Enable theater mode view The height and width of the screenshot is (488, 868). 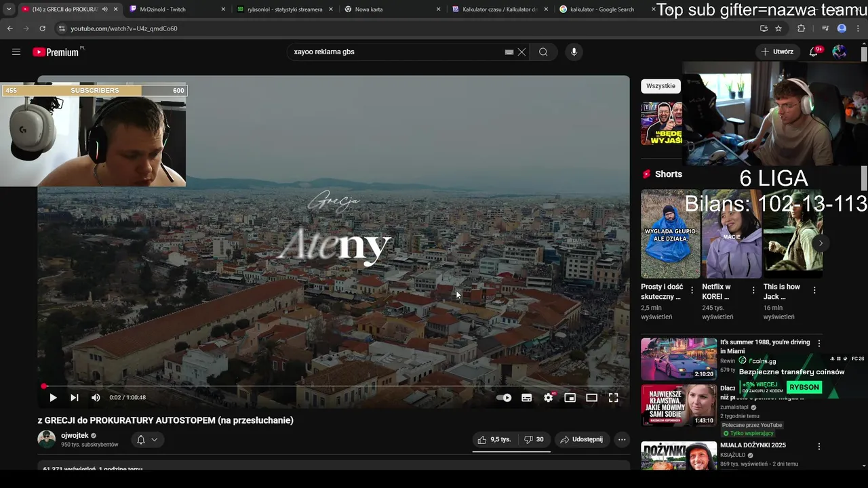click(x=591, y=398)
